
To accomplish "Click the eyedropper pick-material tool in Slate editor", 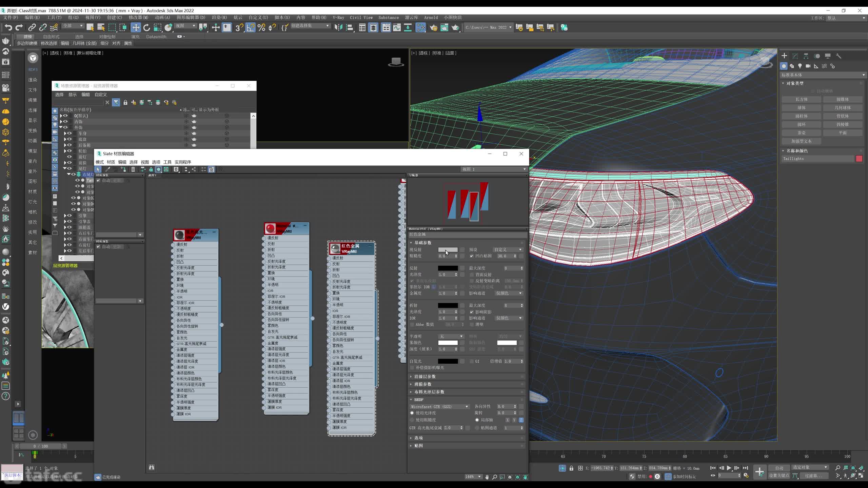I will click(108, 169).
